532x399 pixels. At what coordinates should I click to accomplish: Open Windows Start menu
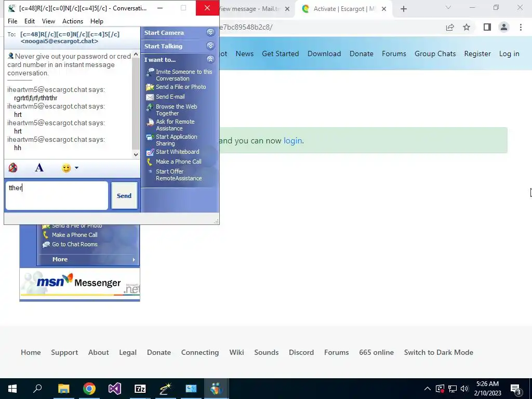(12, 389)
